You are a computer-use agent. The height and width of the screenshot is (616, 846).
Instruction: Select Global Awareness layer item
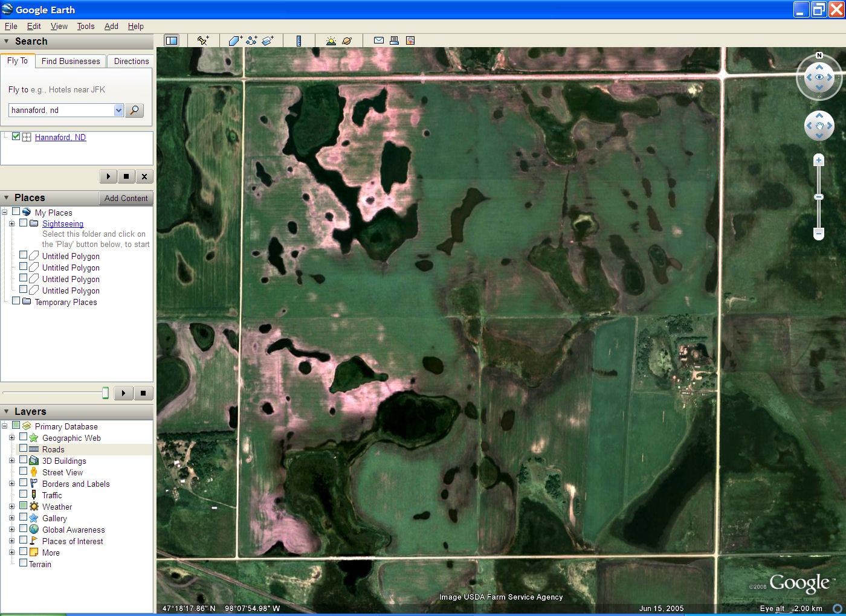point(73,530)
